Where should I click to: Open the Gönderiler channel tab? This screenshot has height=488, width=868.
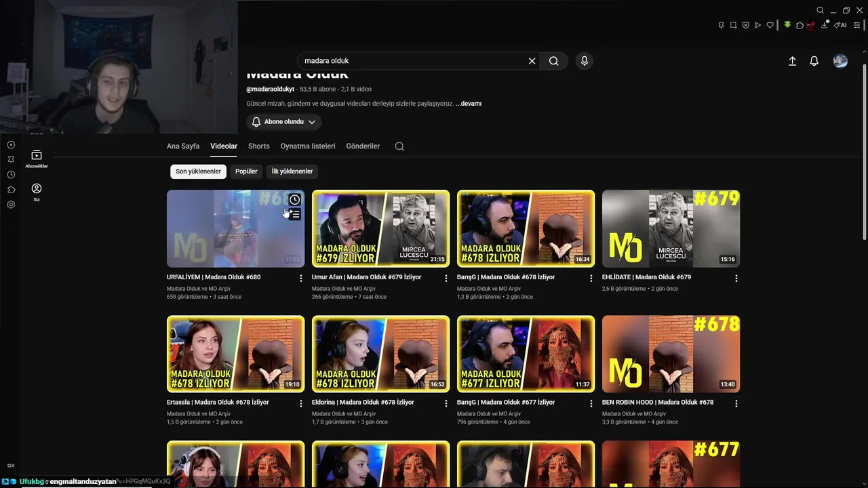click(x=363, y=146)
